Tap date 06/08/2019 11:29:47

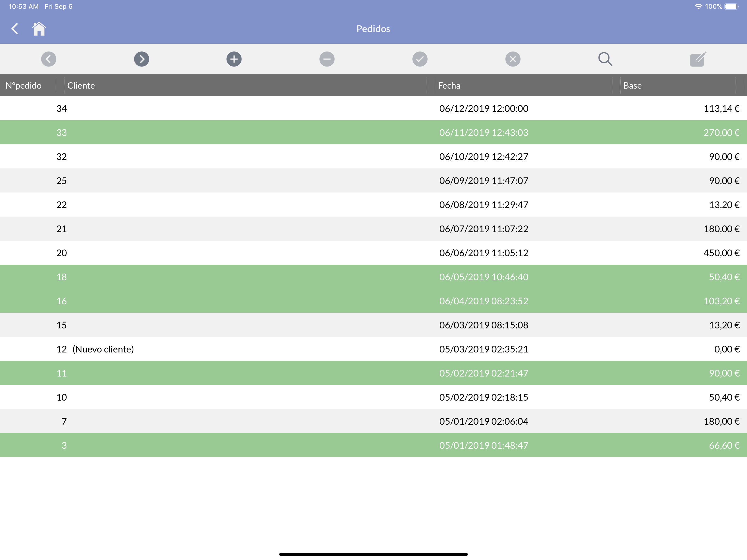point(484,205)
